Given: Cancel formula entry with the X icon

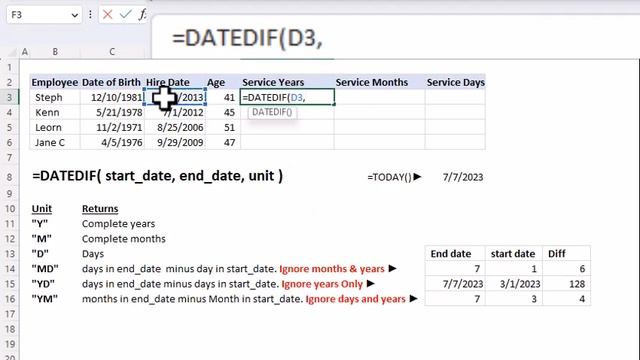Looking at the screenshot, I should click(107, 15).
